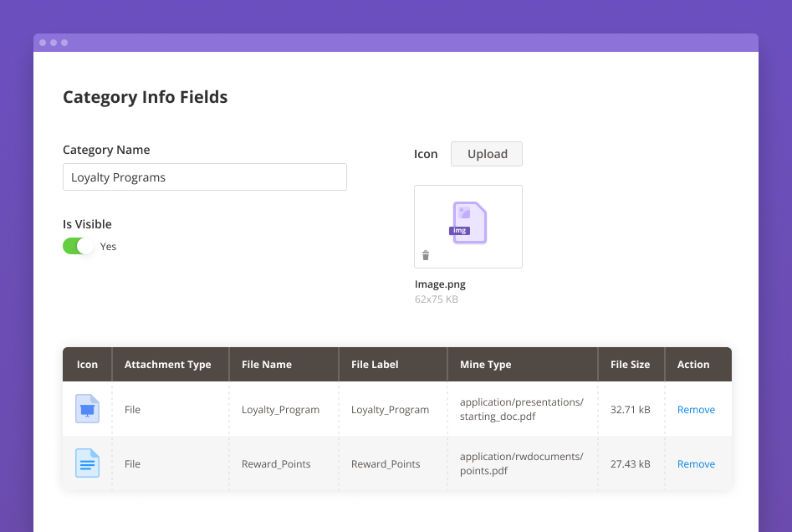Click the purple img file icon
Viewport: 792px width, 532px height.
(x=468, y=223)
